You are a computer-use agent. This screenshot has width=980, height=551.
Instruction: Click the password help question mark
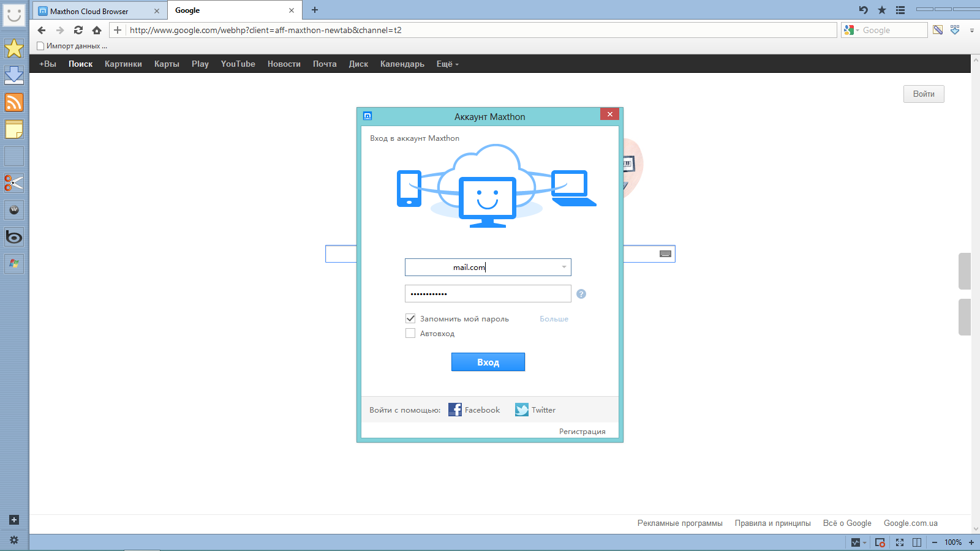(x=581, y=294)
